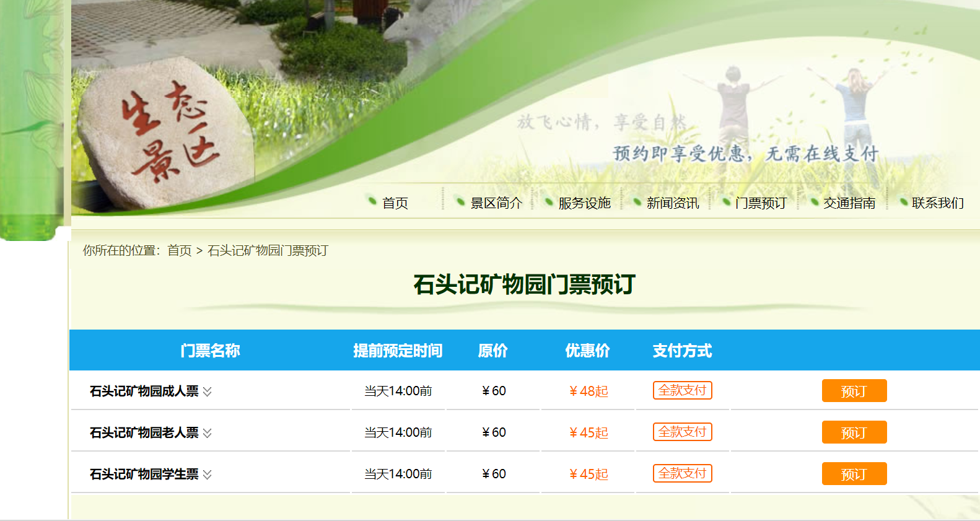Click the 全款支付 tag on student ticket row
This screenshot has height=521, width=980.
pyautogui.click(x=682, y=473)
